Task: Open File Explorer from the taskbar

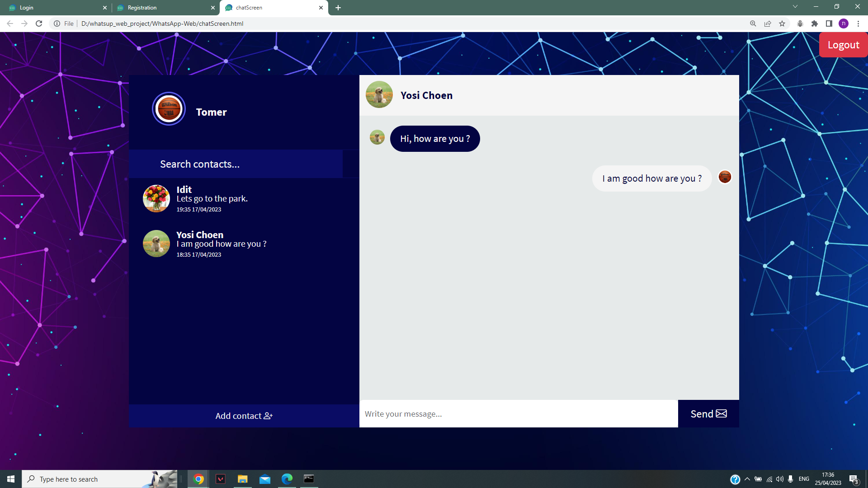Action: coord(243,479)
